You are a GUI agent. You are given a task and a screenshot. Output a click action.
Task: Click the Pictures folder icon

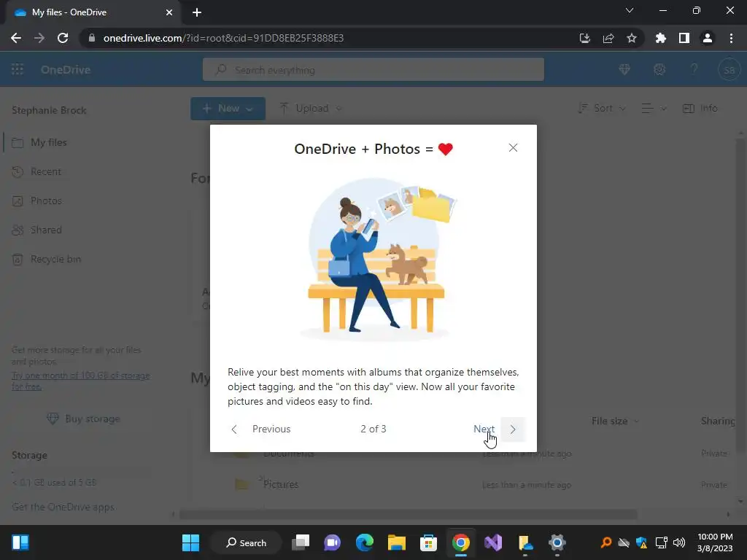[241, 484]
